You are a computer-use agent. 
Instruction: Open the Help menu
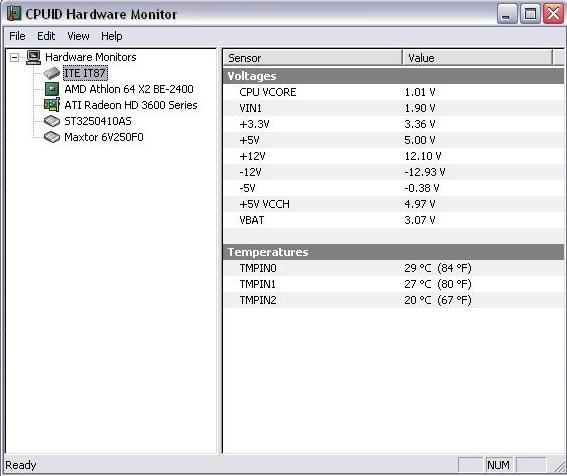[111, 36]
